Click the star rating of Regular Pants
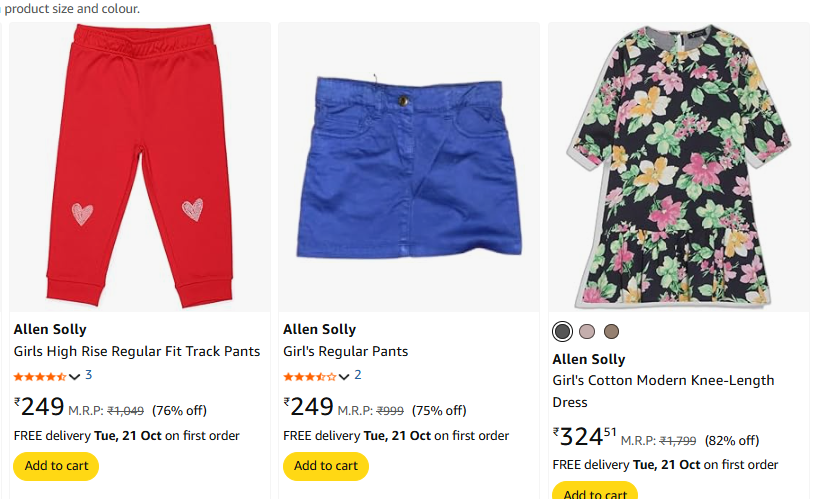This screenshot has width=823, height=499. tap(310, 377)
